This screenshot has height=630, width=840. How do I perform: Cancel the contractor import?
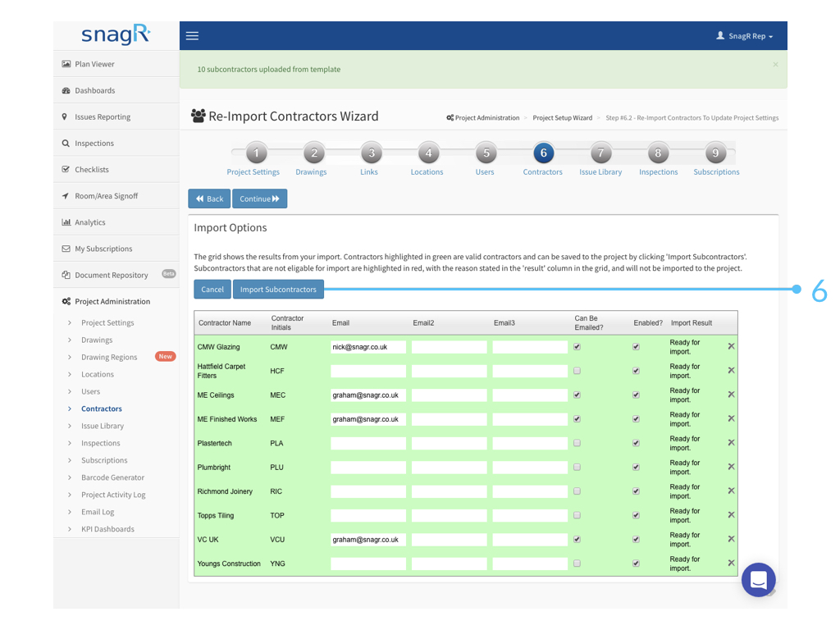tap(212, 290)
